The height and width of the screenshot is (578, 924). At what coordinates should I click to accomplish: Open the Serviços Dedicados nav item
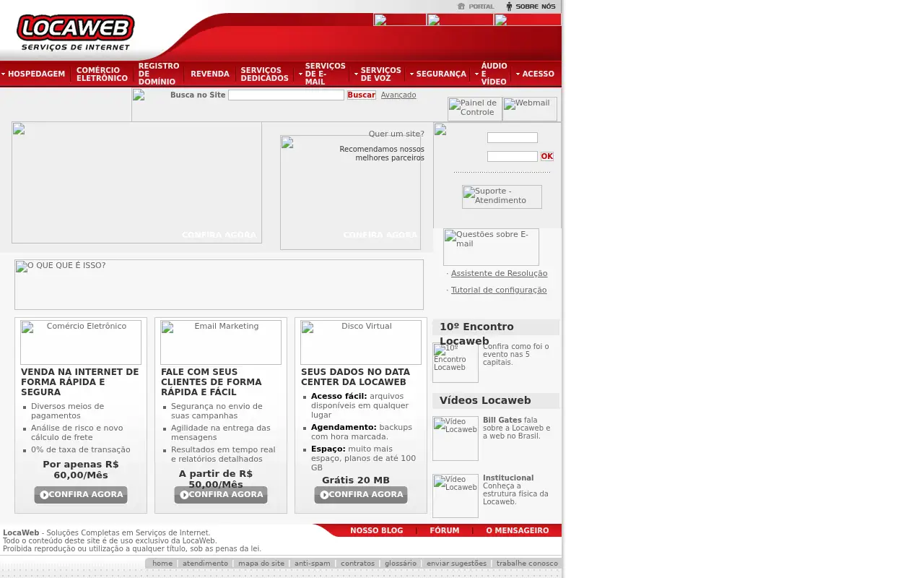pyautogui.click(x=264, y=74)
